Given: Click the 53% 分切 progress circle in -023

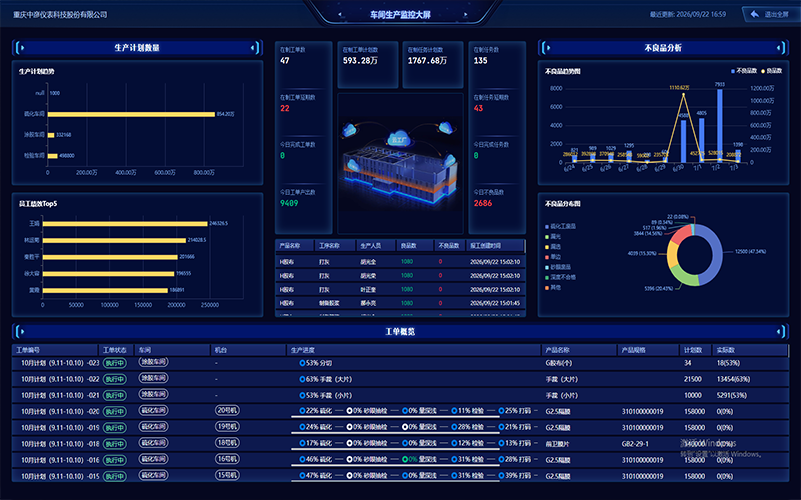Looking at the screenshot, I should tap(302, 363).
